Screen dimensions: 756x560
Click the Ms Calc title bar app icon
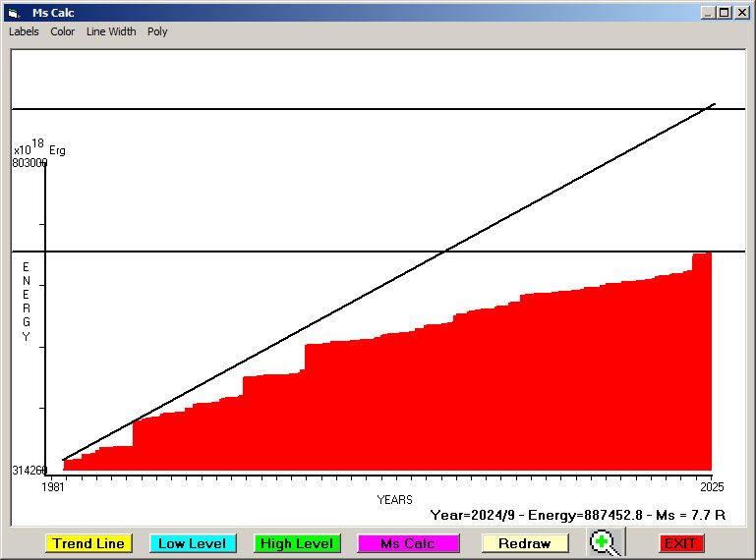[13, 13]
